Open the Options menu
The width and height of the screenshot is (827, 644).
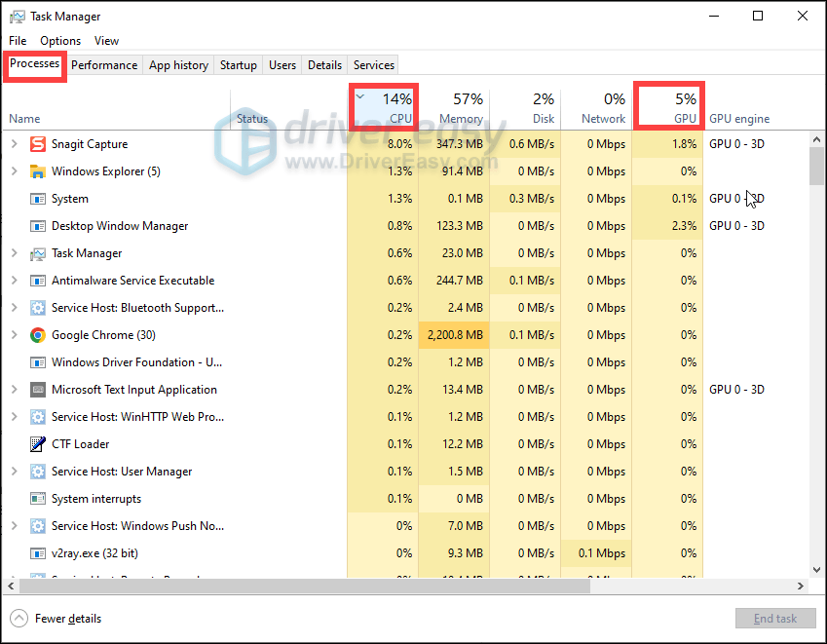(59, 40)
